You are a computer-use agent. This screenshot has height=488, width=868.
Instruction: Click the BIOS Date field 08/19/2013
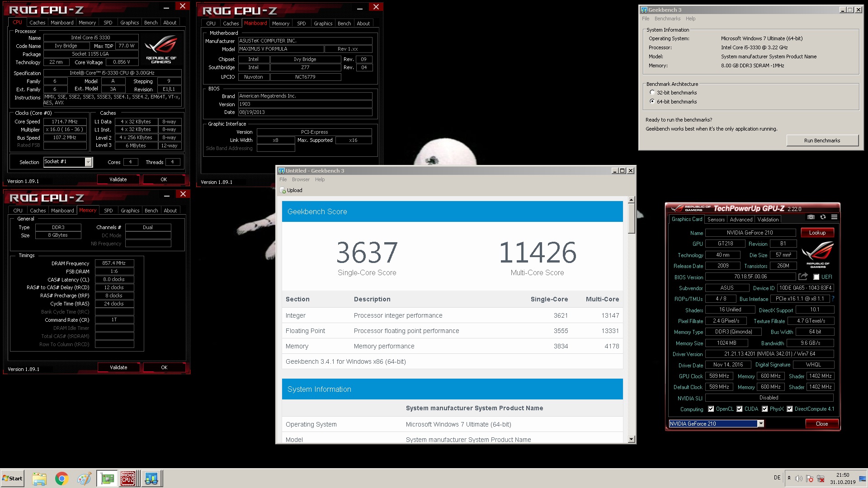click(x=305, y=112)
